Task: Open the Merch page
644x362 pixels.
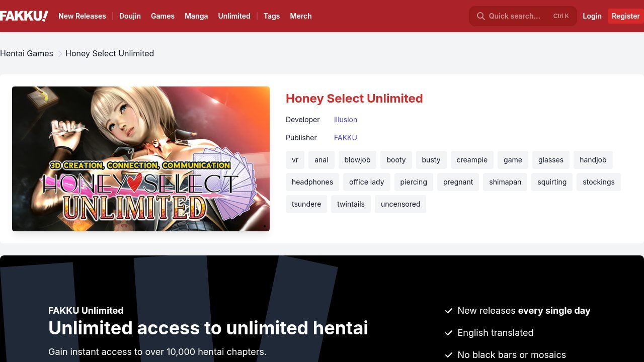Action: 301,16
